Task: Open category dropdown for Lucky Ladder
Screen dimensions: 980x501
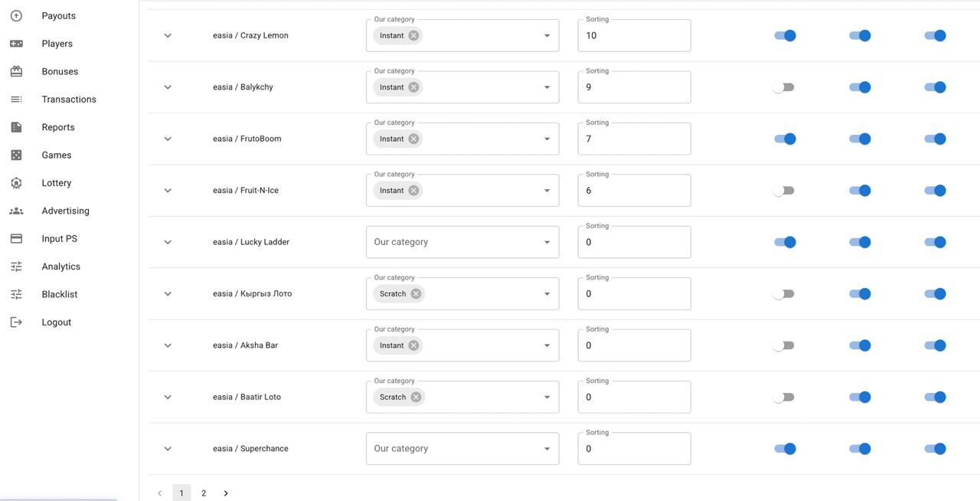Action: point(547,242)
